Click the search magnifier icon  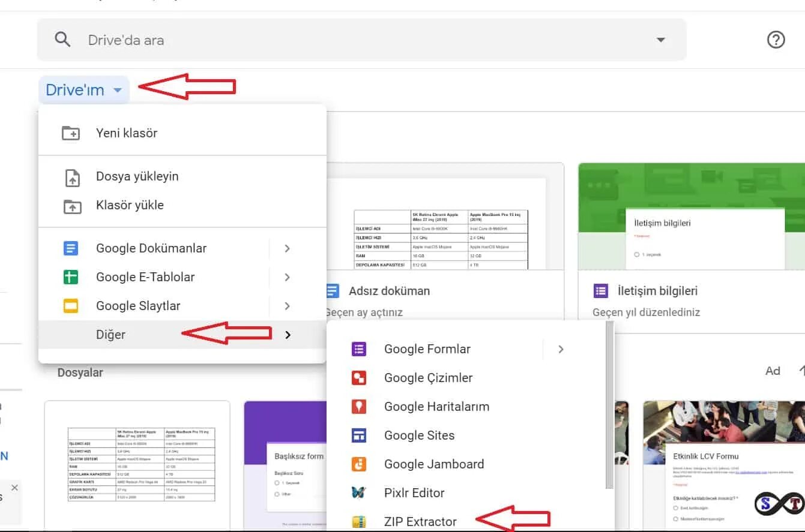(62, 40)
